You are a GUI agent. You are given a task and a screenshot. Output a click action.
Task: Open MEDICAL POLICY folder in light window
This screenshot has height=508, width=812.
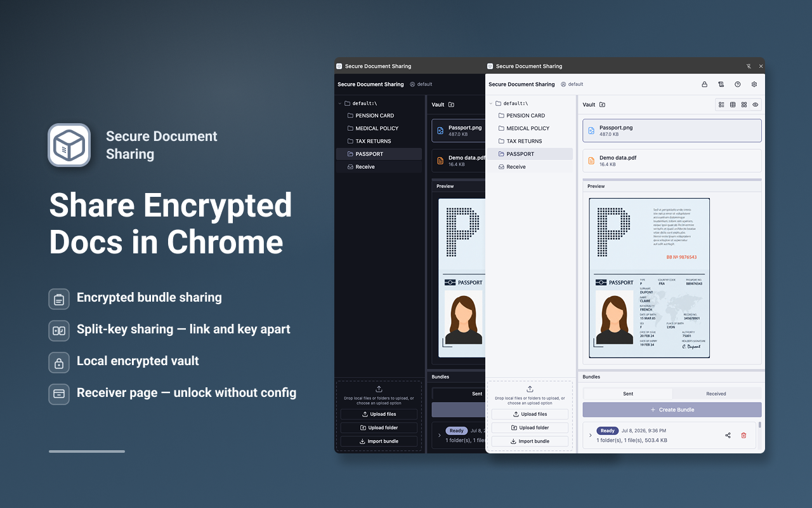coord(530,128)
